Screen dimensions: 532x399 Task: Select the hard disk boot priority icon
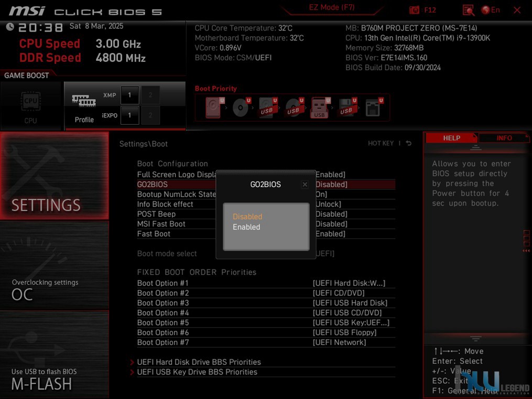214,107
